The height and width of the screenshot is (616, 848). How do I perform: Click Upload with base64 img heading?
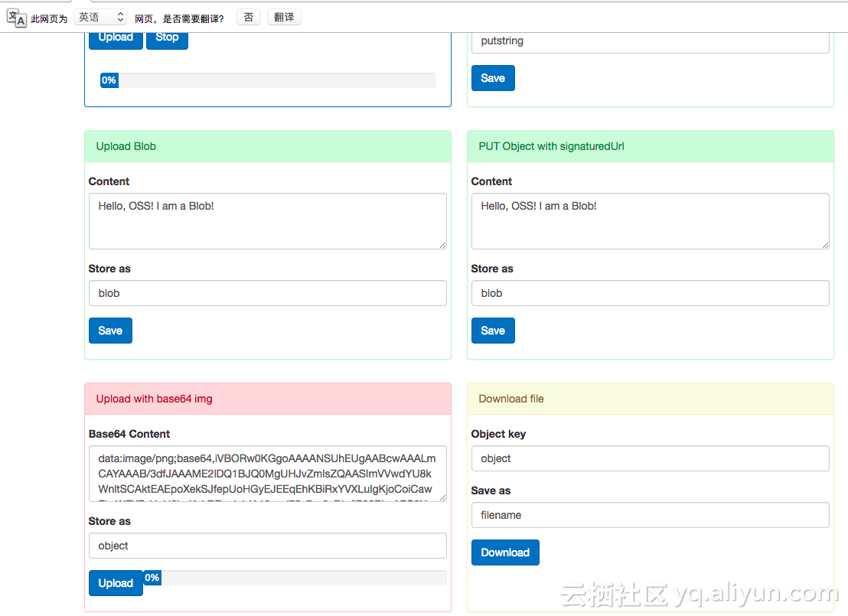click(x=268, y=399)
